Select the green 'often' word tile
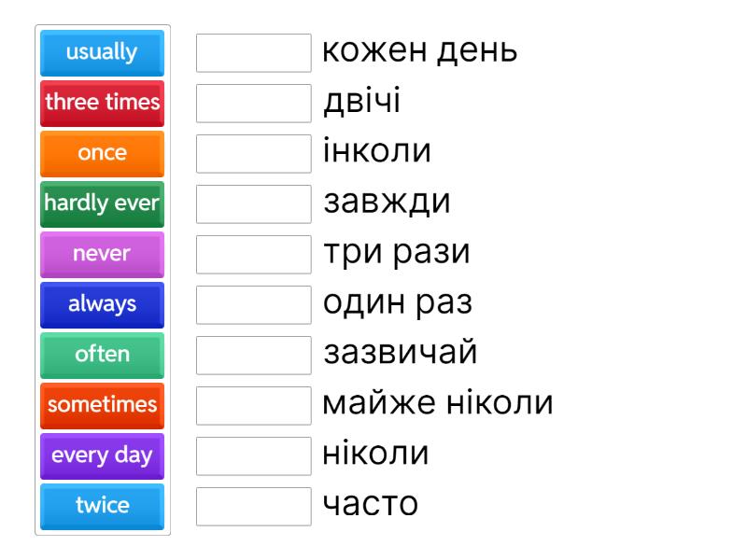This screenshot has width=747, height=560. [102, 355]
